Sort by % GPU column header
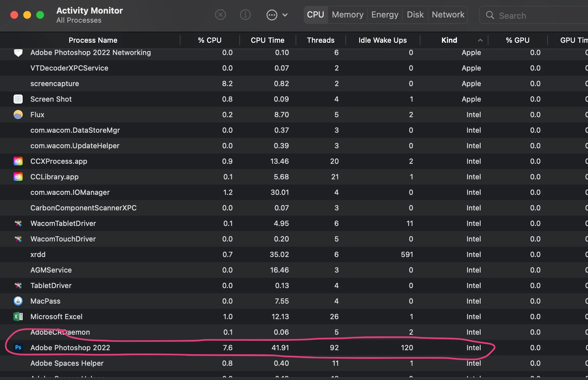 517,40
